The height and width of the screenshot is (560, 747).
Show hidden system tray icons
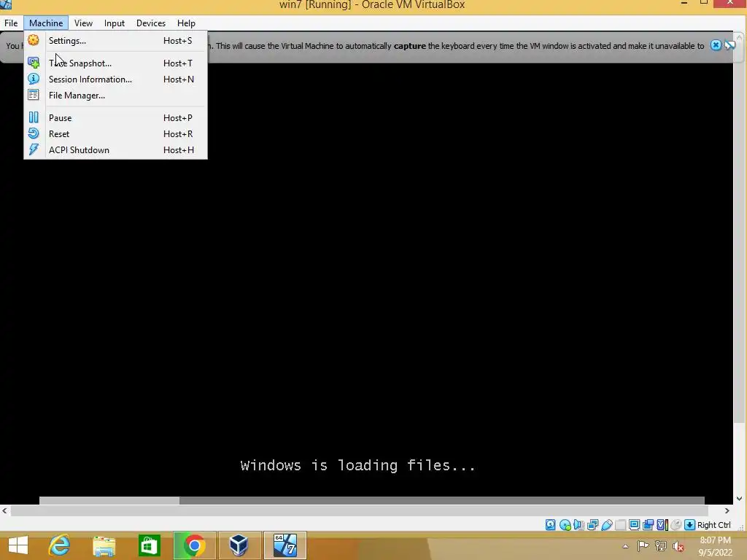coord(625,546)
